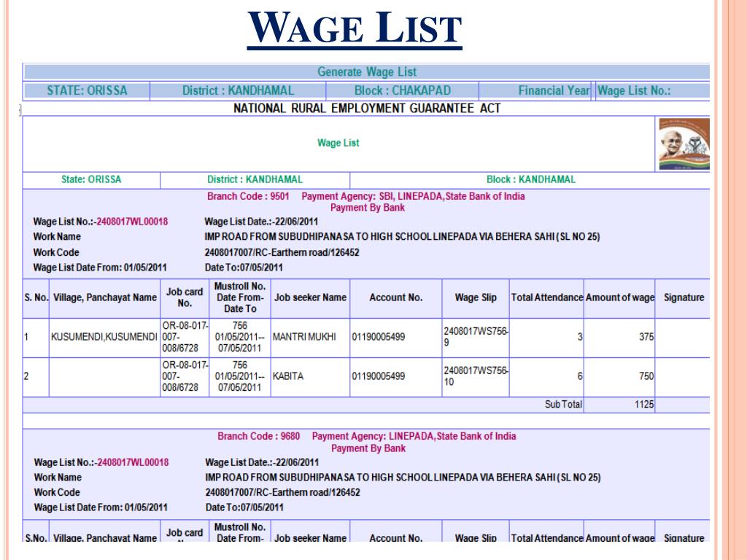Click the green 'Wage List' subtitle
Image resolution: width=747 pixels, height=560 pixels.
[x=338, y=143]
